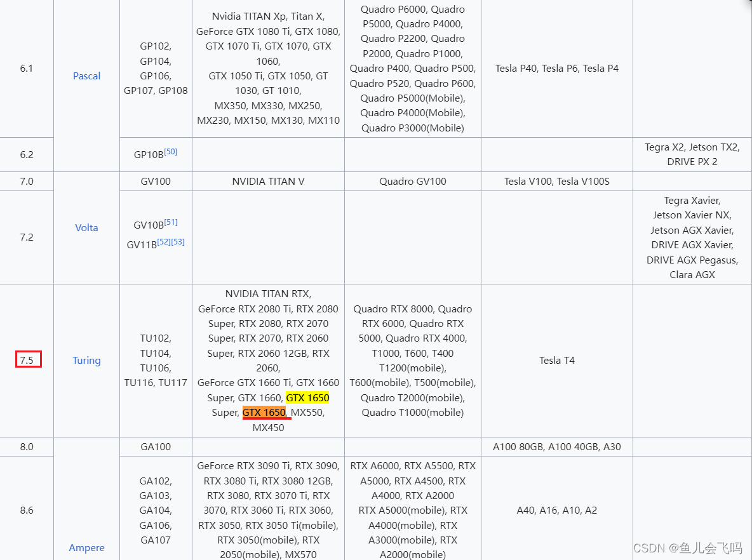The width and height of the screenshot is (752, 560).
Task: Click the TU102, TU104, TU106 chip cell
Action: click(156, 361)
